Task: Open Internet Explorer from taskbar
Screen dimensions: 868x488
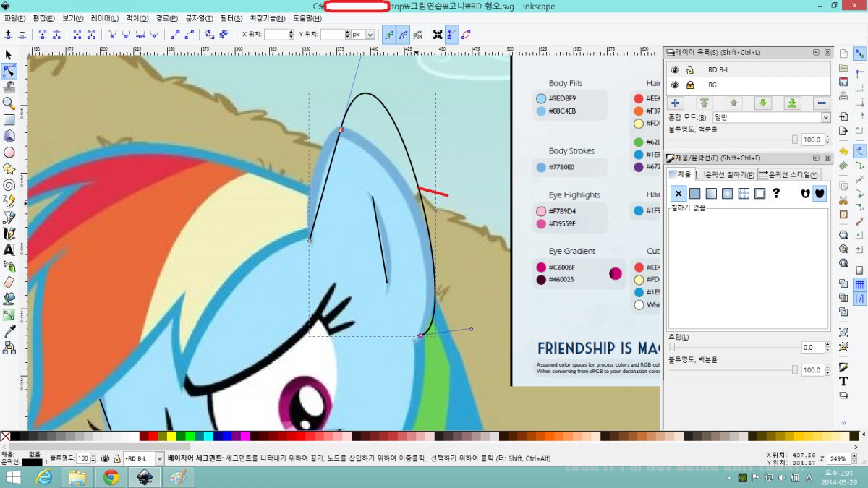Action: (45, 477)
